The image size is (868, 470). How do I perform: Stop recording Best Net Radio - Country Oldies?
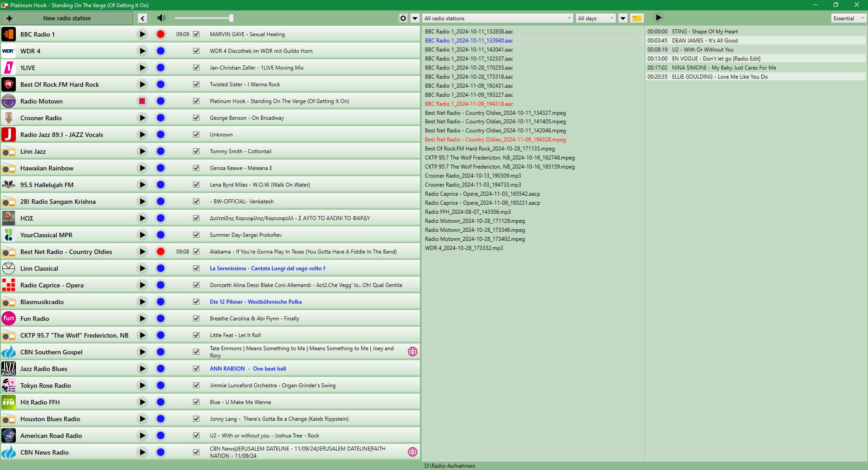coord(160,252)
